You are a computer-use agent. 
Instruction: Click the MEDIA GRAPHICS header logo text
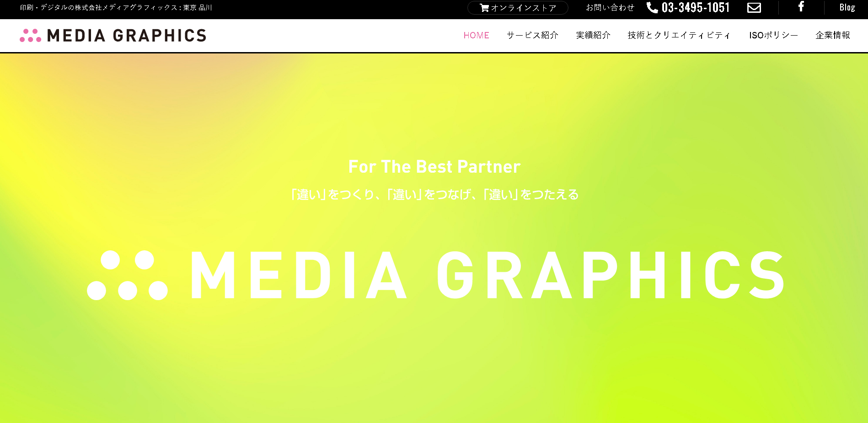point(127,36)
